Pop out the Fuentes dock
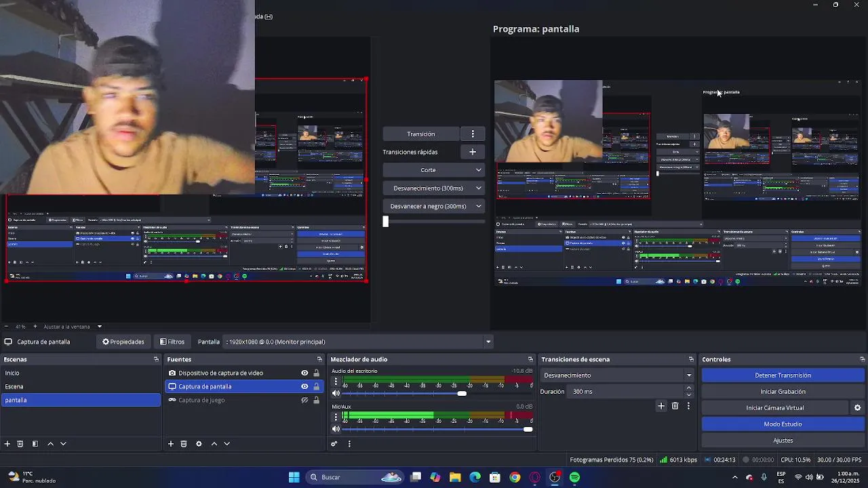 [x=319, y=359]
